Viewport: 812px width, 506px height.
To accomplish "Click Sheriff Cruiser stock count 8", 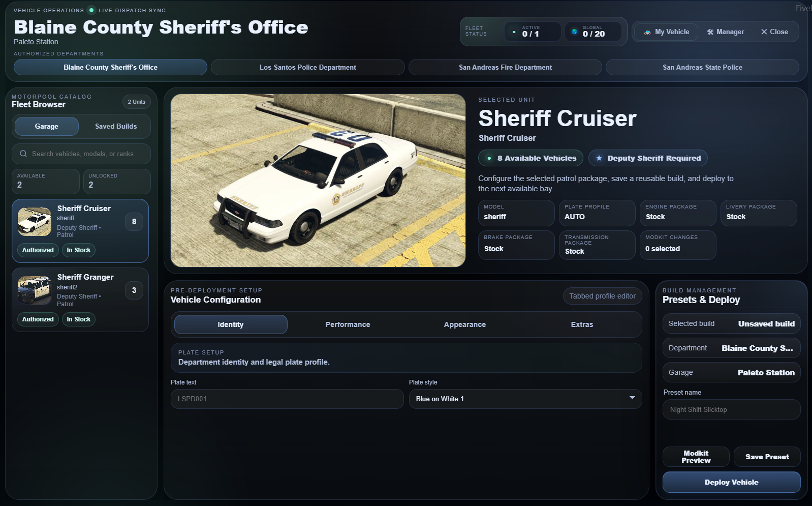I will click(x=134, y=221).
